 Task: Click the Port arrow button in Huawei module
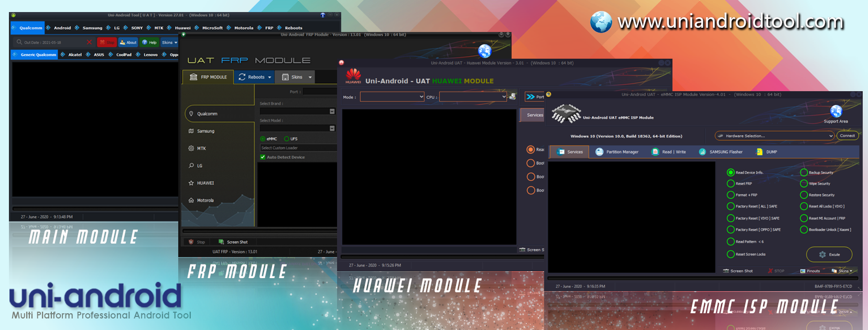(535, 97)
